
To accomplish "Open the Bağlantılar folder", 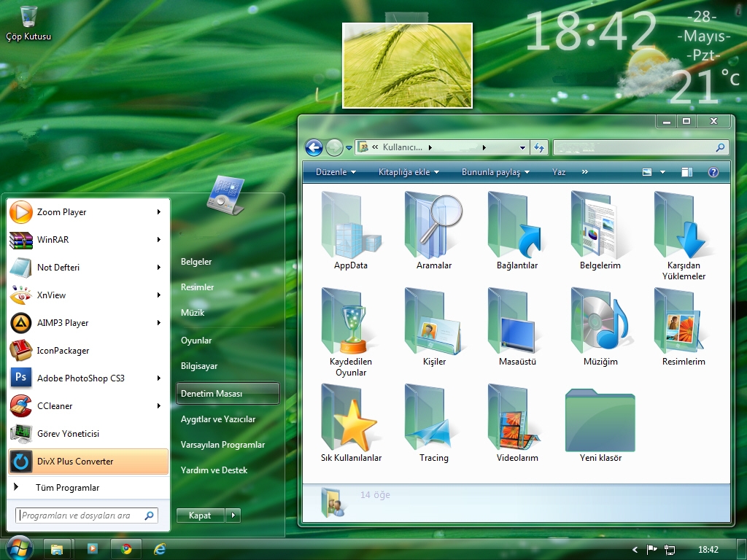I will point(517,231).
